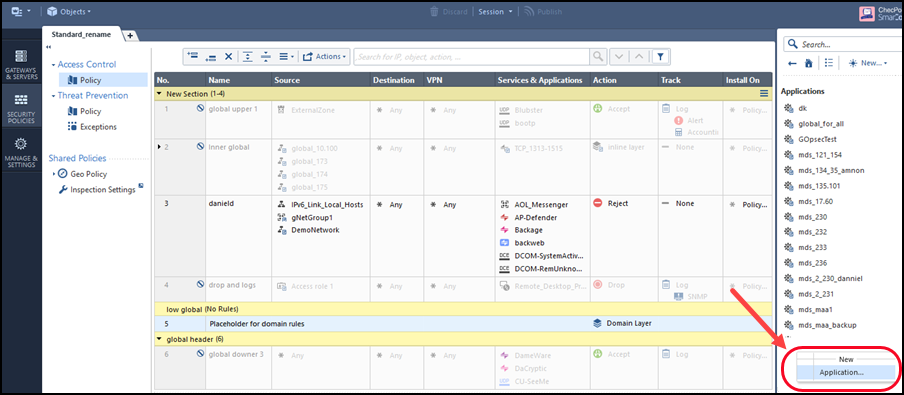The width and height of the screenshot is (904, 395).
Task: Click the rule search input field
Action: tap(471, 57)
